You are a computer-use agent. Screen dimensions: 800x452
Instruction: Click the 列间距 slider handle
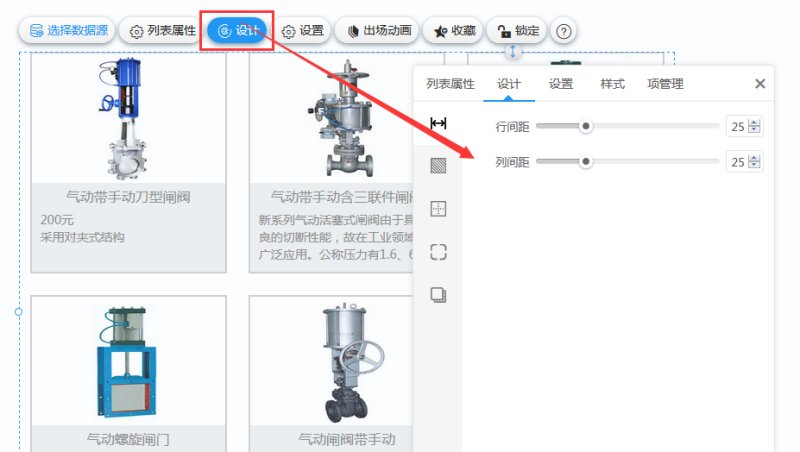tap(586, 162)
